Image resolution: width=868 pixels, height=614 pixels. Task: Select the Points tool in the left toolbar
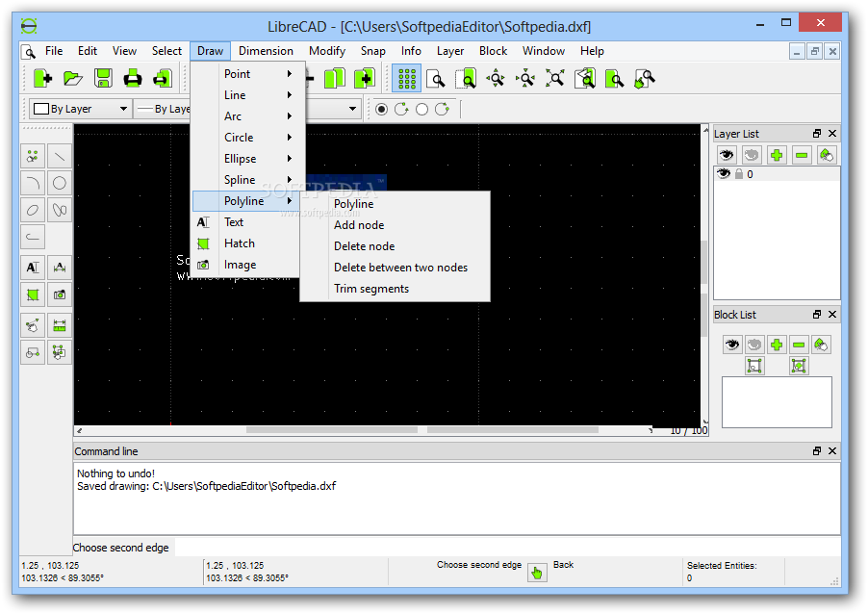33,156
